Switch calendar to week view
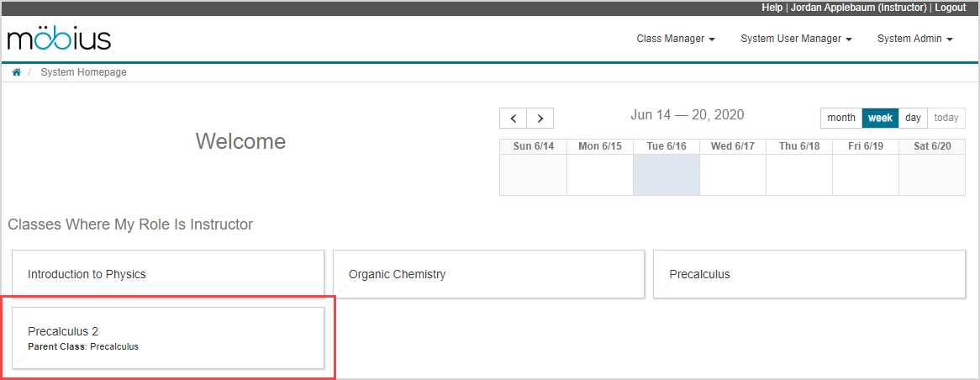The width and height of the screenshot is (980, 380). coord(880,118)
